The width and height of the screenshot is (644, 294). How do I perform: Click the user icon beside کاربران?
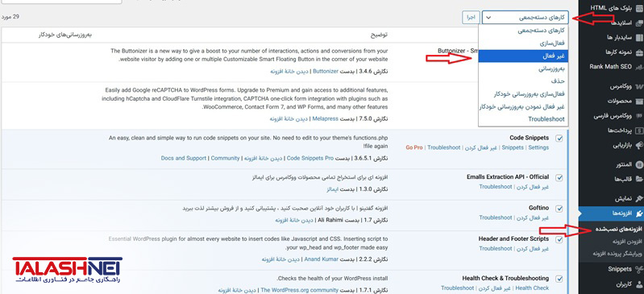(x=639, y=284)
